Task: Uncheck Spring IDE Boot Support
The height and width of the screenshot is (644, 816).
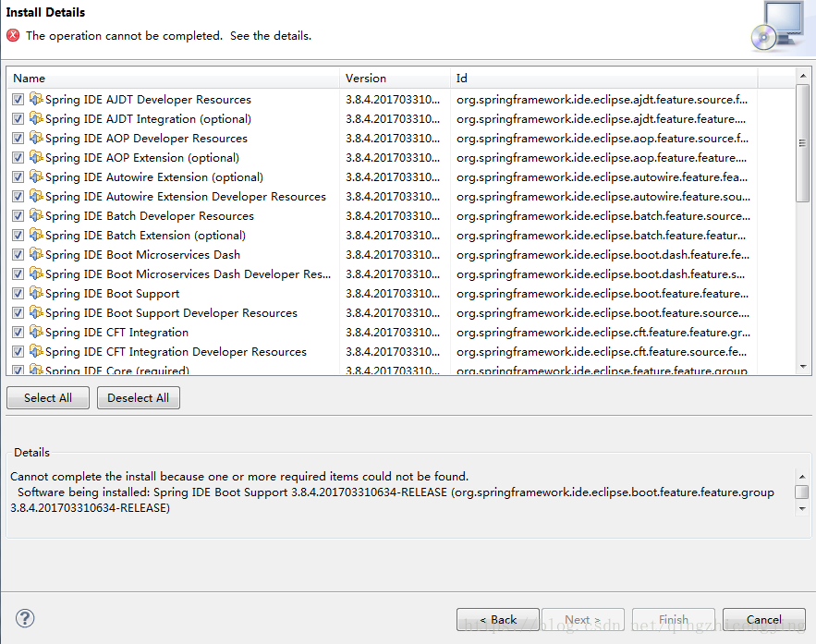Action: (x=18, y=294)
